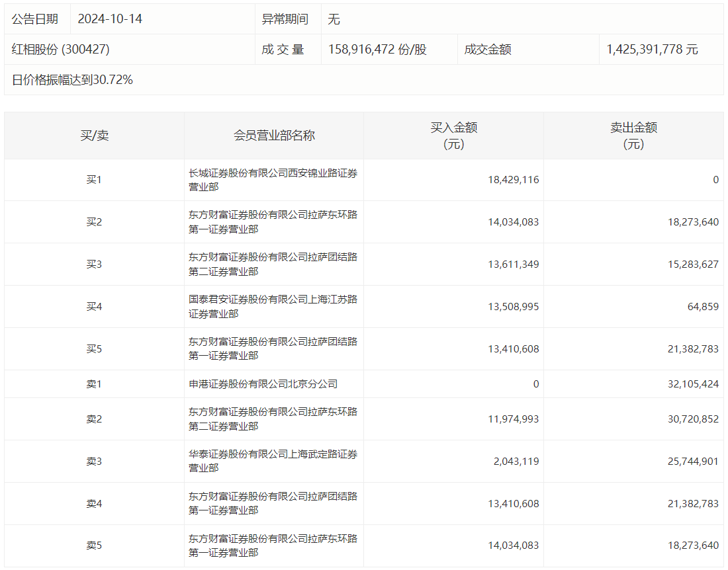Click the 卖出金额(元) column header
The height and width of the screenshot is (570, 728).
coord(633,136)
